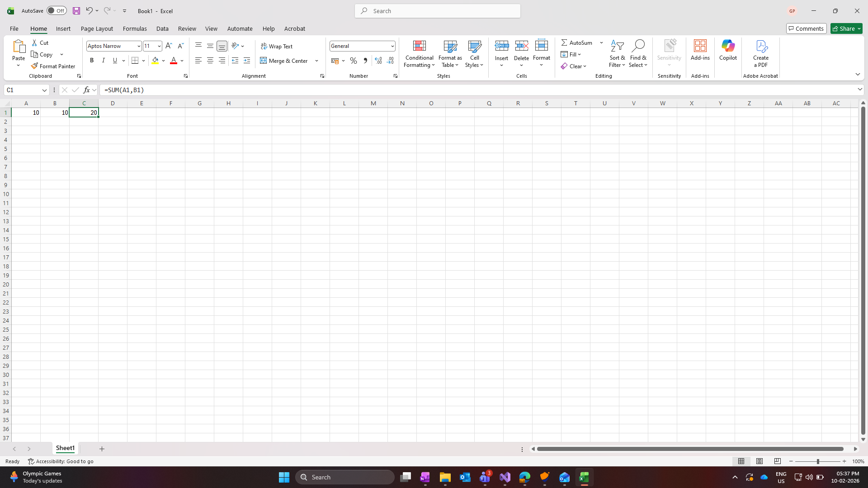Click the Fill Color swatch
The image size is (868, 488).
click(x=156, y=60)
